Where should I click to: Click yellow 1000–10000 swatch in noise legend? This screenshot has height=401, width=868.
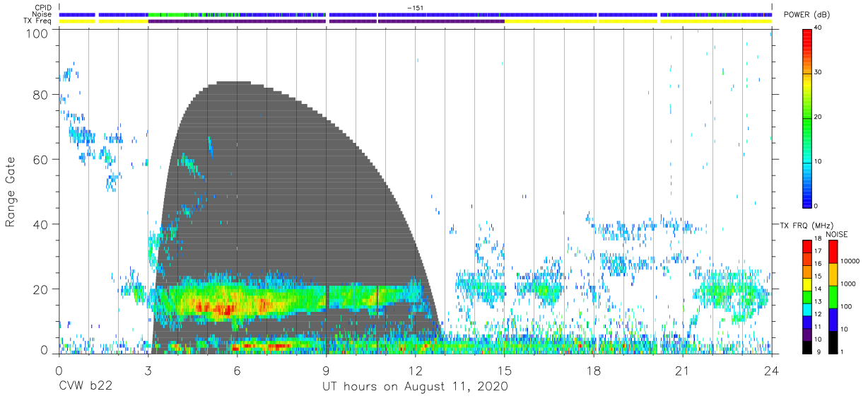[x=833, y=274]
